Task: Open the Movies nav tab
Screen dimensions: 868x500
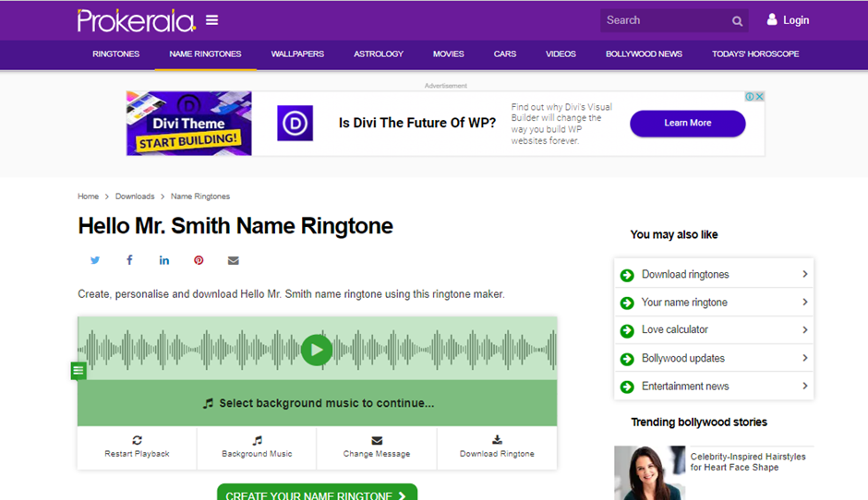Action: tap(449, 54)
